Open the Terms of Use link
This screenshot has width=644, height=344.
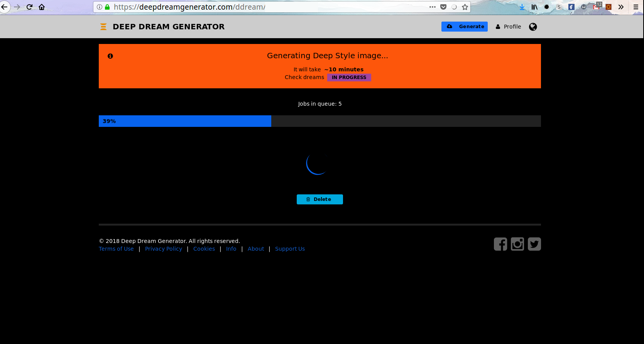(x=116, y=249)
